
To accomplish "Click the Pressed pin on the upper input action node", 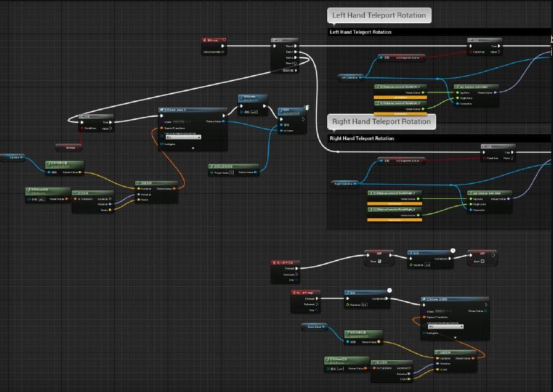I will [x=297, y=268].
